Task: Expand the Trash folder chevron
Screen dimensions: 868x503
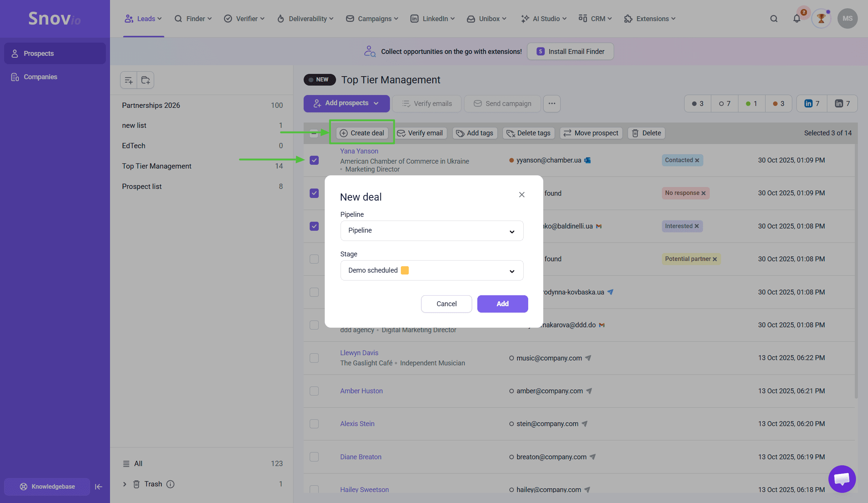Action: 125,484
